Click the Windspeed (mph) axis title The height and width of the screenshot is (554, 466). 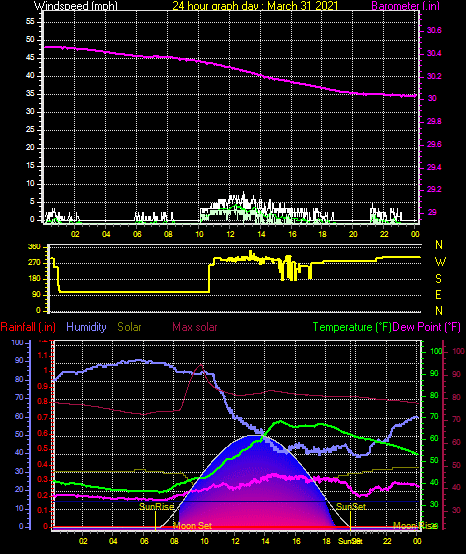click(x=75, y=5)
